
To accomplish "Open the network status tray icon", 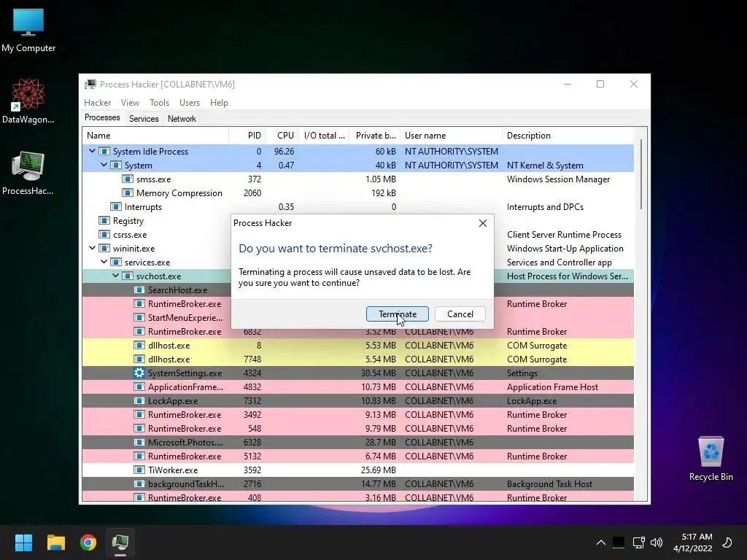I will point(638,542).
